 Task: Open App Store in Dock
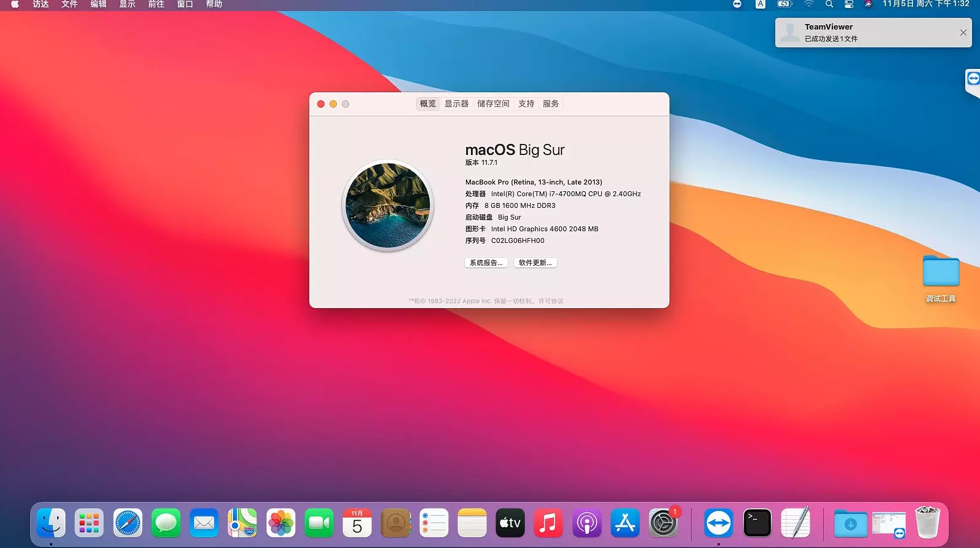point(625,523)
